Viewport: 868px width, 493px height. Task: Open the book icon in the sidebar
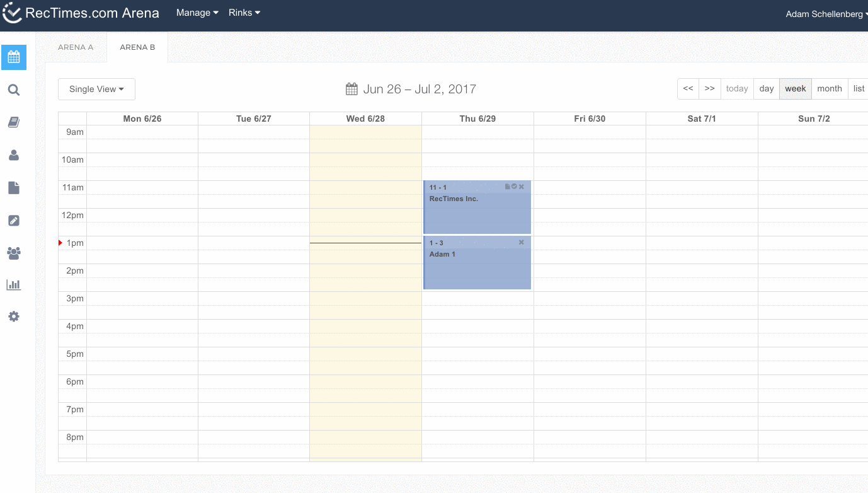14,122
